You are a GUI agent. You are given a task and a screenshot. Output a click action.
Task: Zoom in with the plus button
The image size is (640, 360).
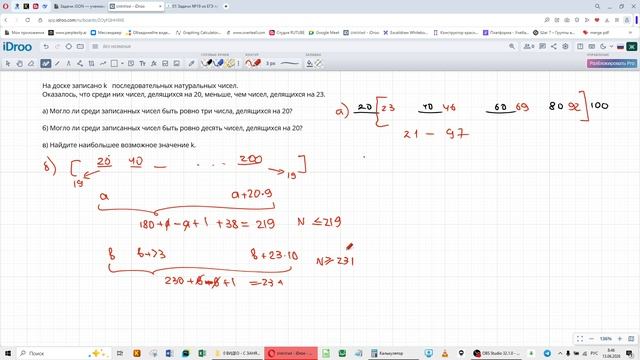[620, 339]
